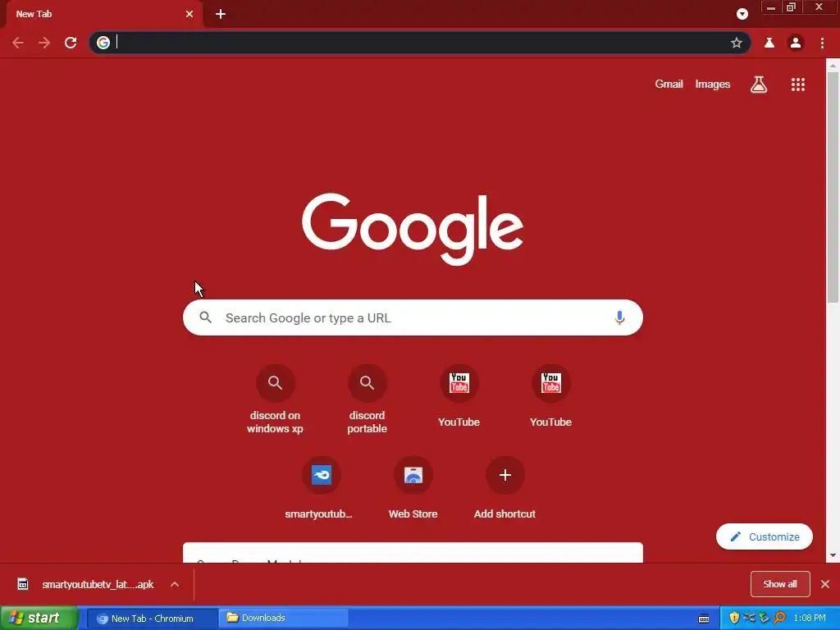The height and width of the screenshot is (630, 840).
Task: Click the 1:08 PM clock
Action: [810, 619]
